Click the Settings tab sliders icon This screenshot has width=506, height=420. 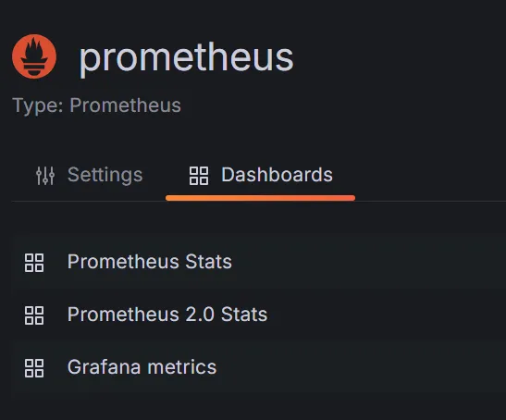coord(45,176)
